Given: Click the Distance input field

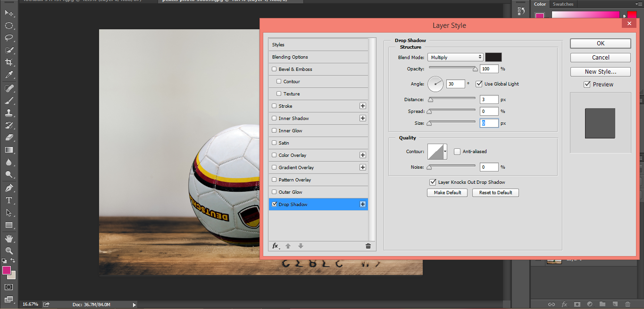Looking at the screenshot, I should (x=489, y=99).
